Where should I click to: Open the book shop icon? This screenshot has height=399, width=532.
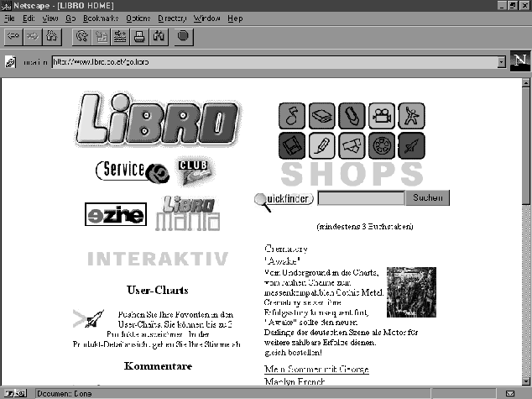[321, 116]
